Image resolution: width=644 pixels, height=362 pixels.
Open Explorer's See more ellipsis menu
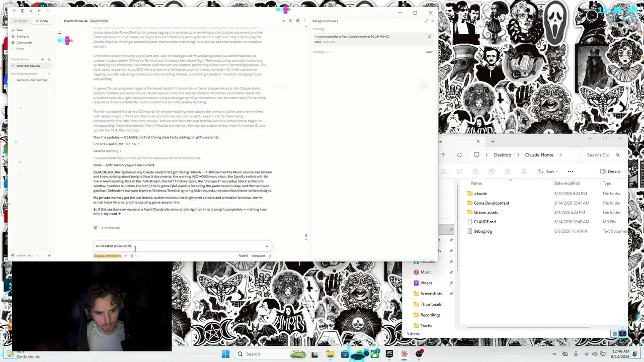571,171
